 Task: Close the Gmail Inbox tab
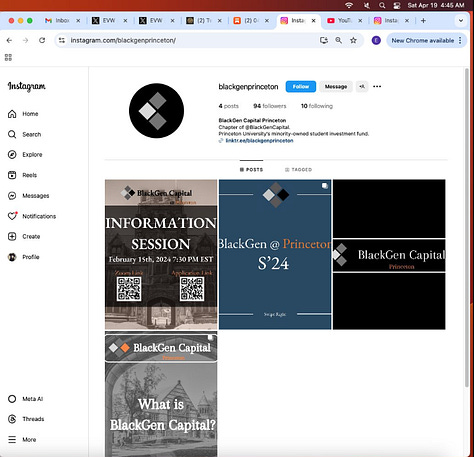click(78, 21)
